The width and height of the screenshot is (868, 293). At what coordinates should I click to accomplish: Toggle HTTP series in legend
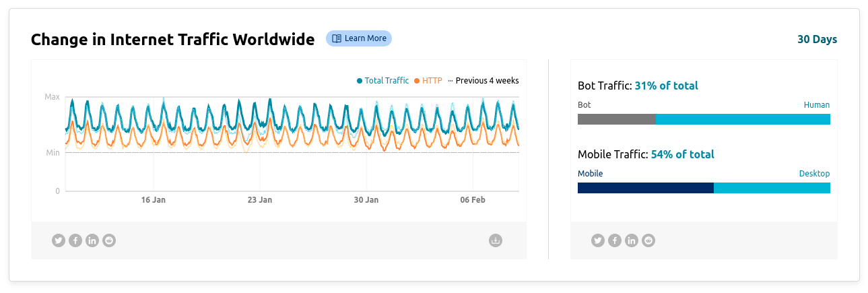tap(428, 81)
